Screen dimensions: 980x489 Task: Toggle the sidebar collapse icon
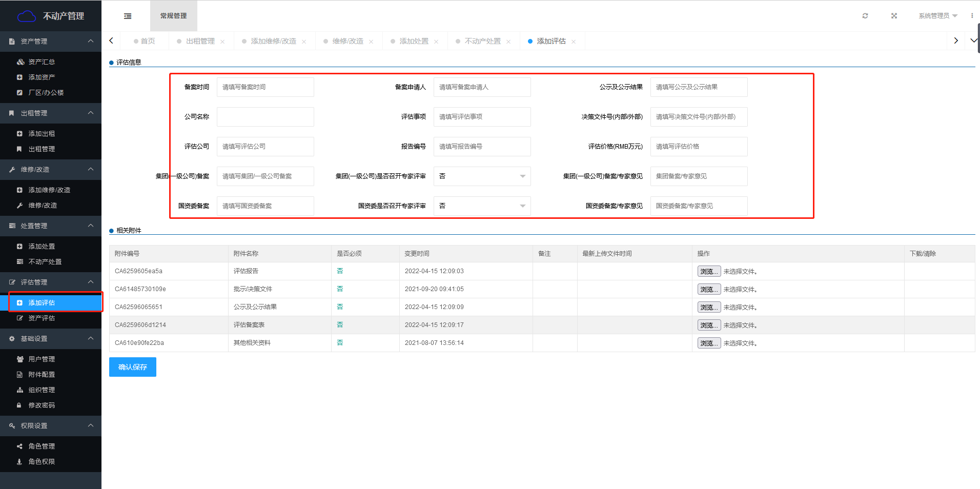[128, 16]
